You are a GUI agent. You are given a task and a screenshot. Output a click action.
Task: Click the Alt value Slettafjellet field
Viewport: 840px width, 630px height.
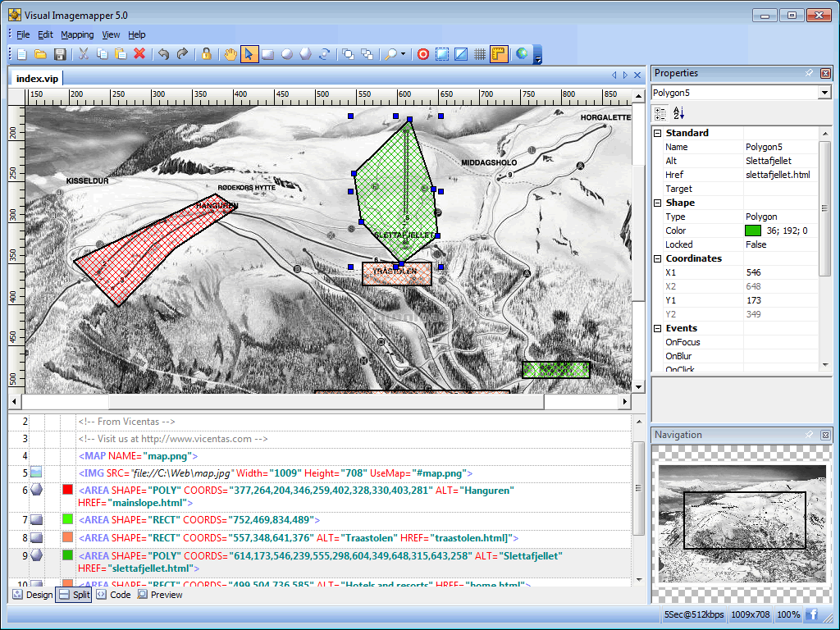[x=781, y=161]
